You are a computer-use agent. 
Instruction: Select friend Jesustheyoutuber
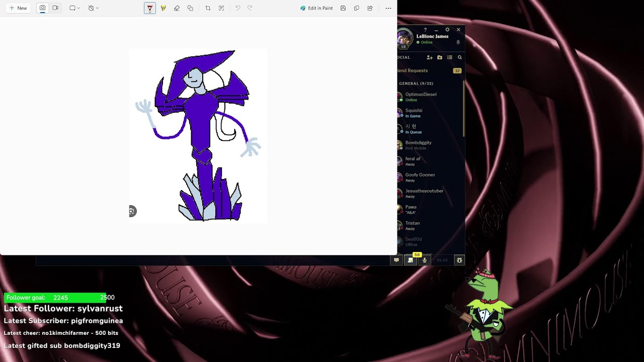pyautogui.click(x=430, y=193)
